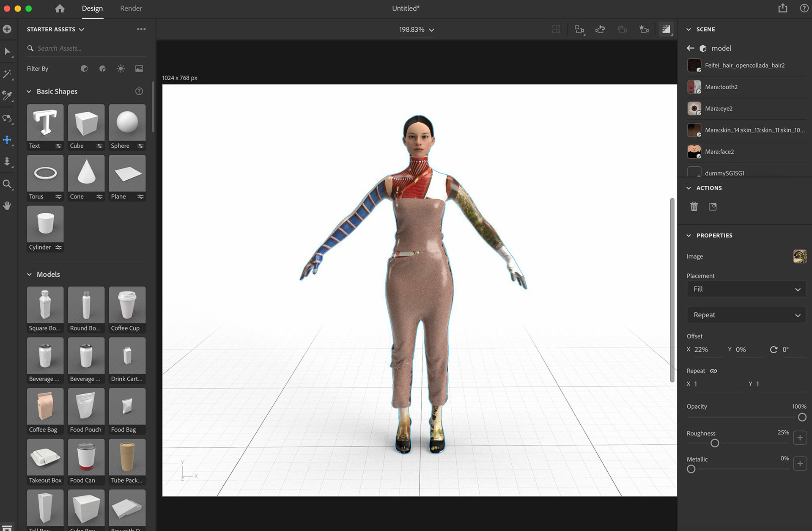Click the Share export icon
Screen dimensions: 812x531
pyautogui.click(x=783, y=8)
